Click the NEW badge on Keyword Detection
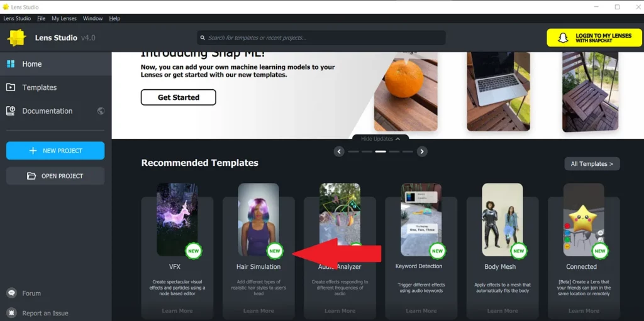644x321 pixels. 438,251
